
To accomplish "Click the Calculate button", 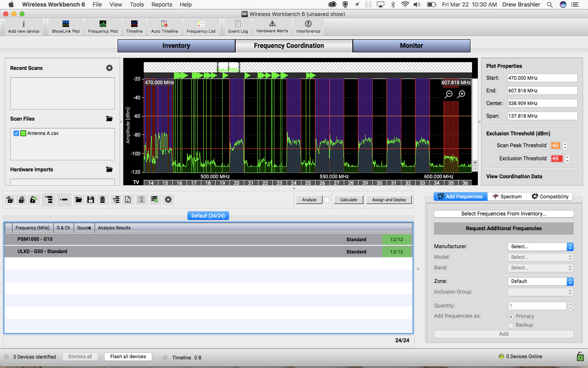I will (x=349, y=200).
